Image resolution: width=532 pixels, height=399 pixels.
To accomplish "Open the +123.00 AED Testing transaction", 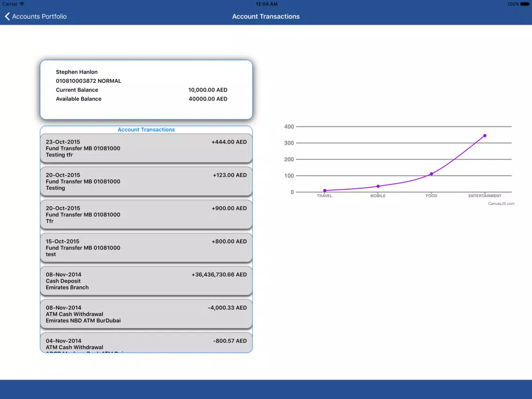I will click(x=146, y=182).
